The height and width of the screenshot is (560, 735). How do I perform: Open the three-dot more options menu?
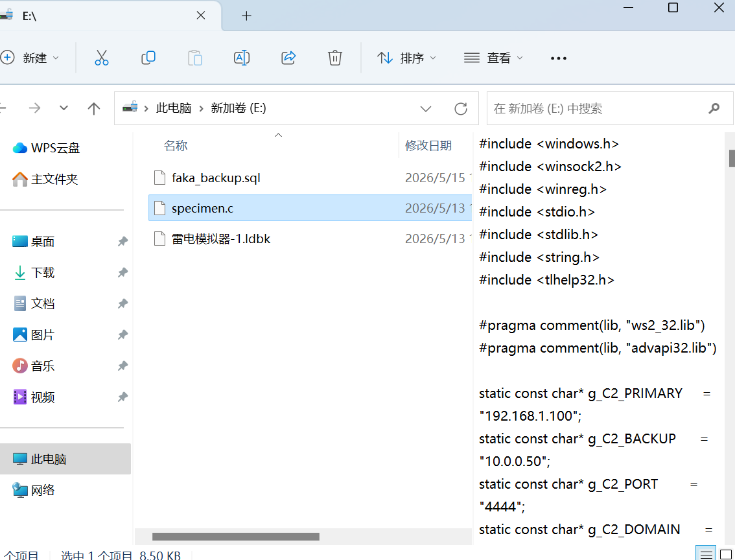tap(558, 58)
